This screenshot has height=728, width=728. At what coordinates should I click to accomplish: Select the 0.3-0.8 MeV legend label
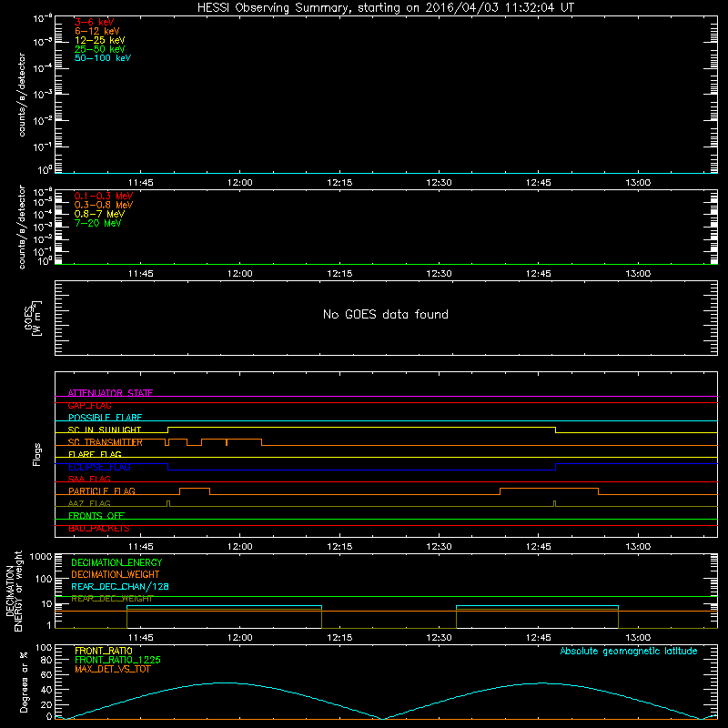[104, 205]
